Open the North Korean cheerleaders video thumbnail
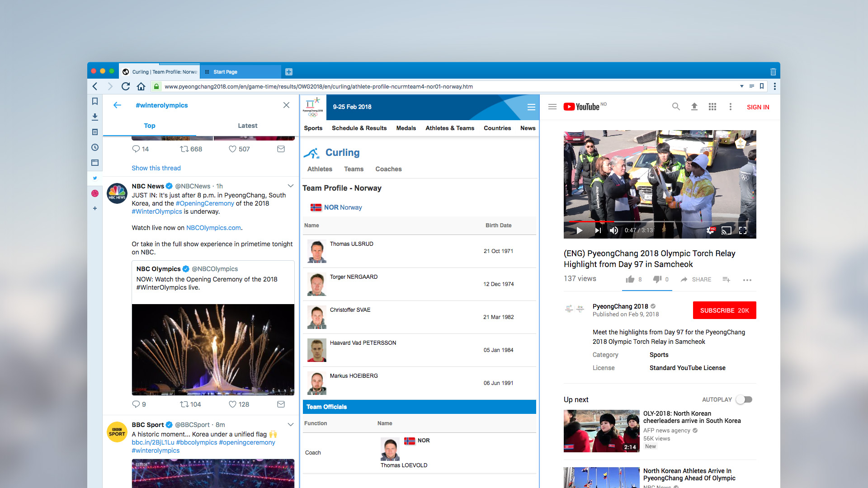 [601, 431]
